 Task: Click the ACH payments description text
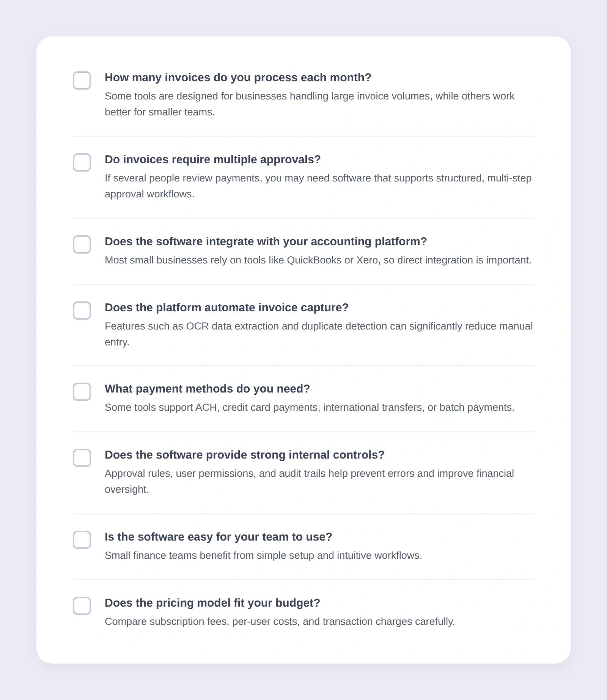pyautogui.click(x=310, y=407)
